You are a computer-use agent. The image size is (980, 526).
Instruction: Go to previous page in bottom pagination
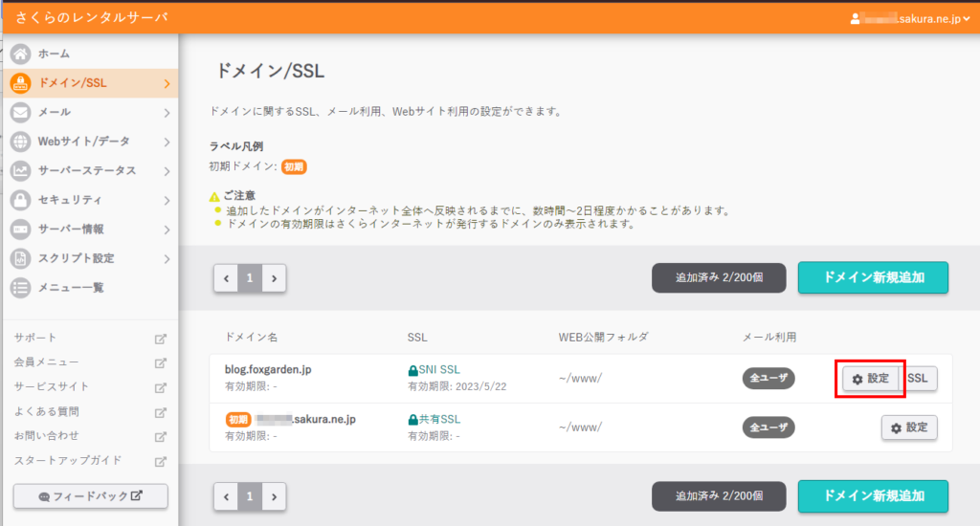click(226, 496)
